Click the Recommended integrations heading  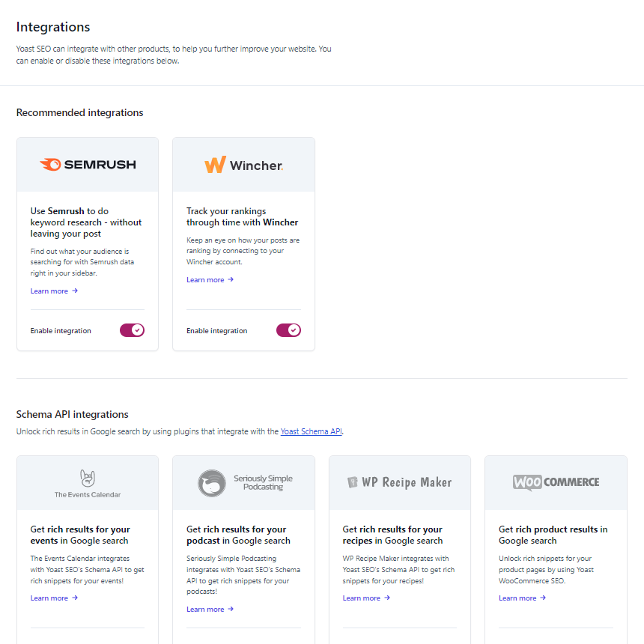tap(79, 113)
